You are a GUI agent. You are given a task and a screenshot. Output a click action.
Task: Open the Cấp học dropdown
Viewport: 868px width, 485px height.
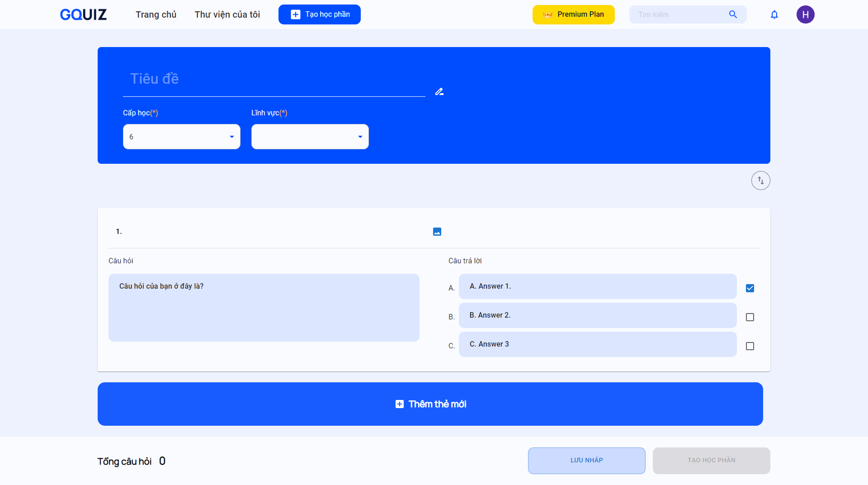181,137
